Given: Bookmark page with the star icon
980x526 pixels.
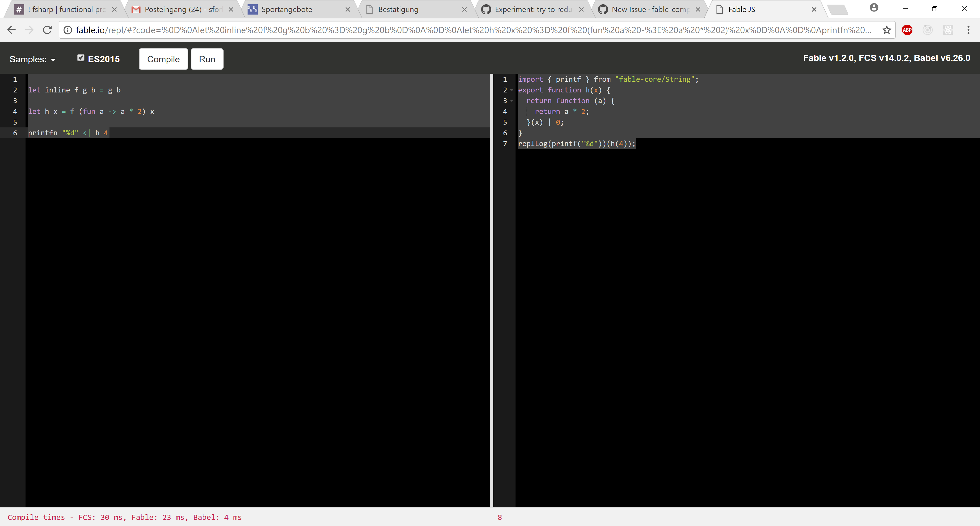Looking at the screenshot, I should [886, 30].
